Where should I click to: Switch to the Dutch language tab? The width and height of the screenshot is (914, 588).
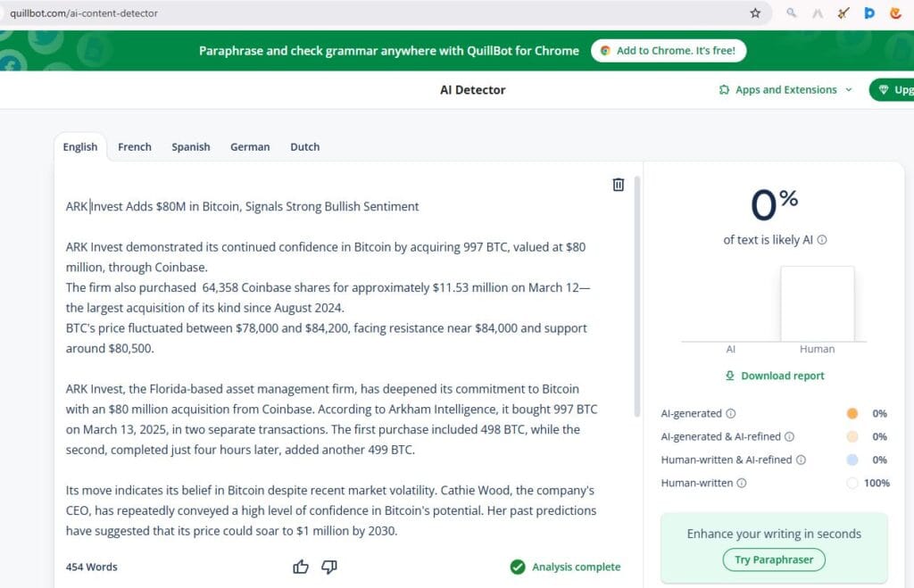305,147
